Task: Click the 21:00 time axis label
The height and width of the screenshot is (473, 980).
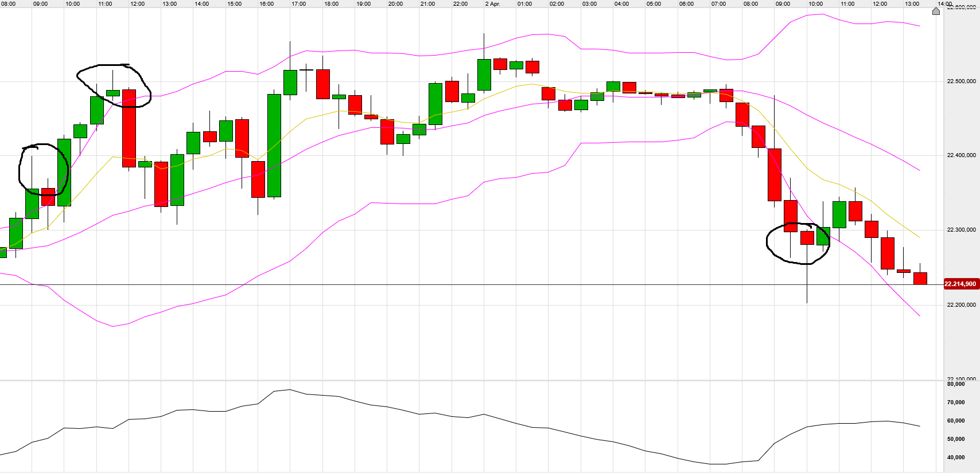Action: (x=428, y=4)
